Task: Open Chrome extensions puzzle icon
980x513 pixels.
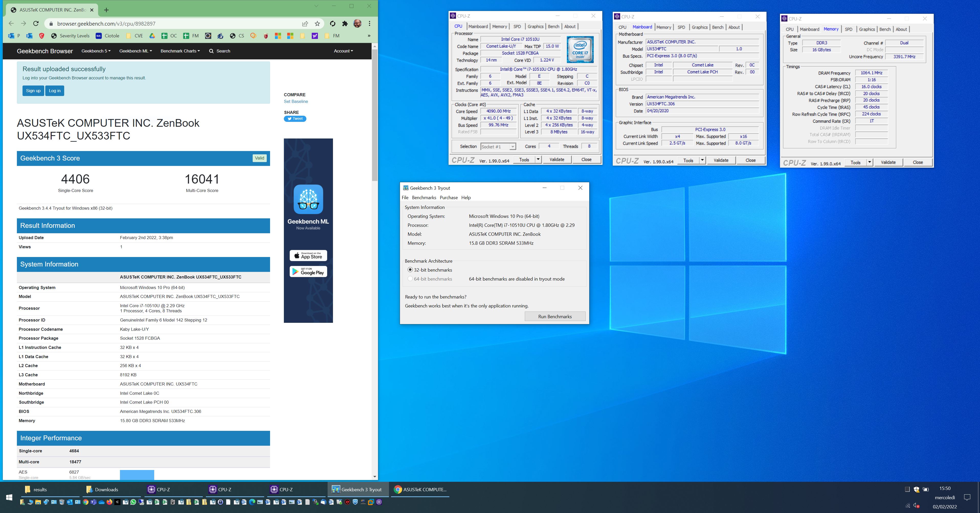Action: pos(345,24)
